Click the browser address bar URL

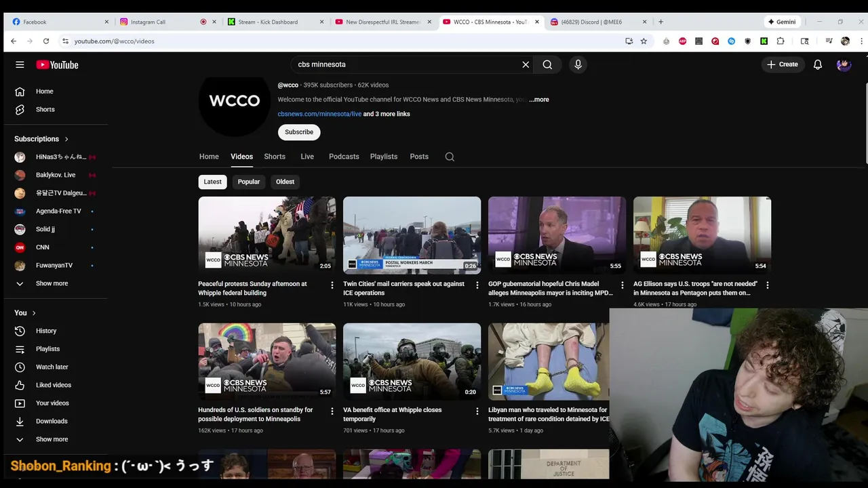(115, 41)
